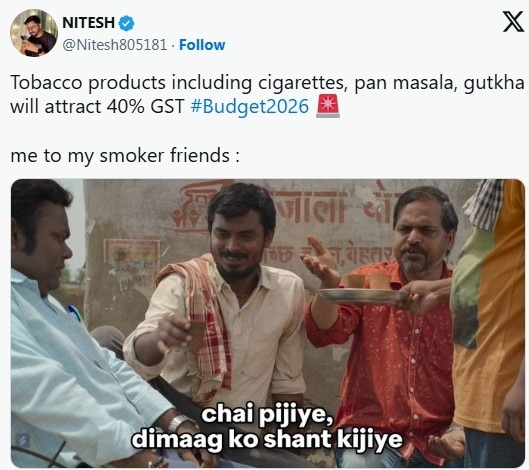Click the 'chai pijiye' subtitle caption

[267, 427]
